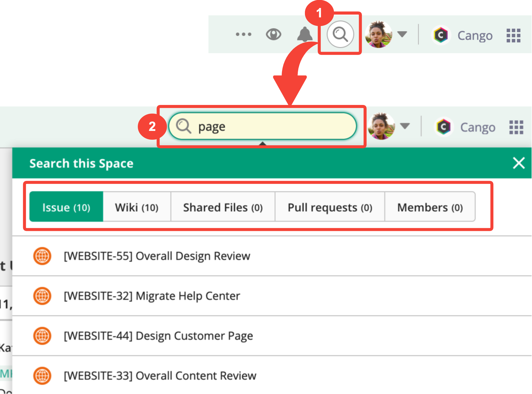The height and width of the screenshot is (394, 532).
Task: Click globe icon next to WEBSITE-55
Action: [42, 256]
